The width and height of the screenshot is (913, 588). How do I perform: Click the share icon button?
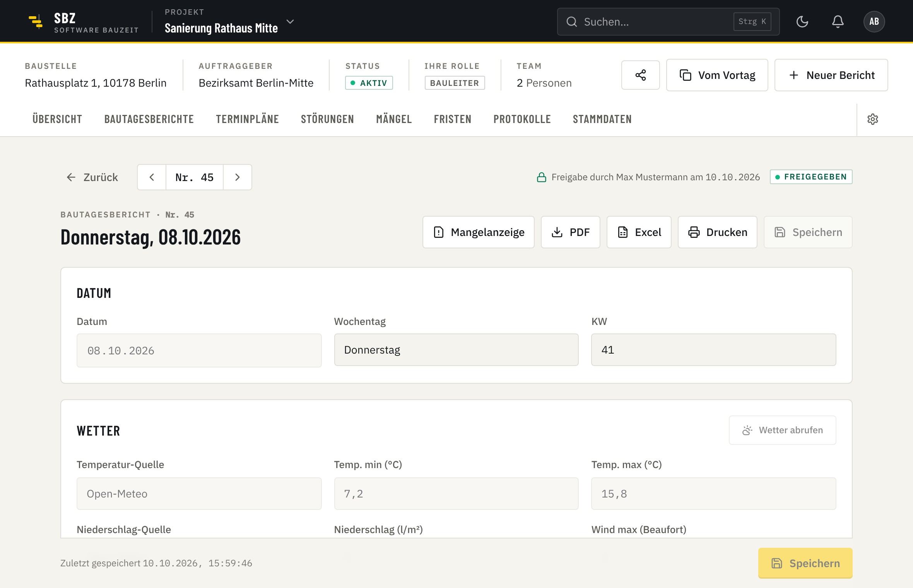tap(641, 75)
